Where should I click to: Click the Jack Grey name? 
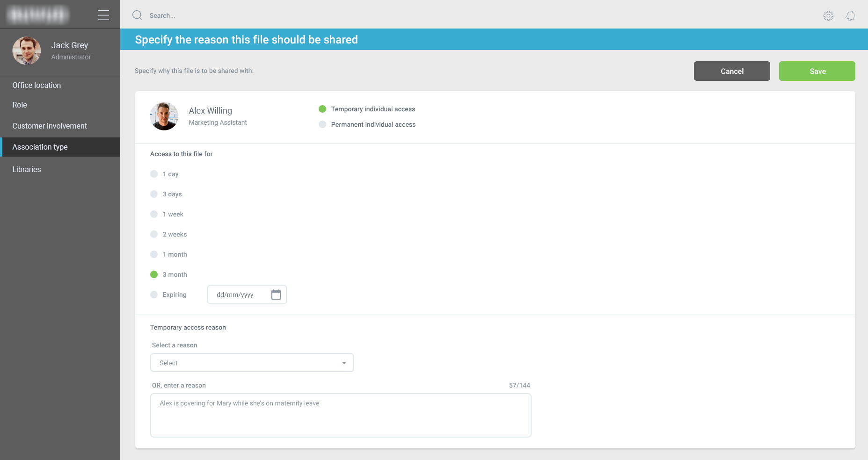click(x=70, y=45)
